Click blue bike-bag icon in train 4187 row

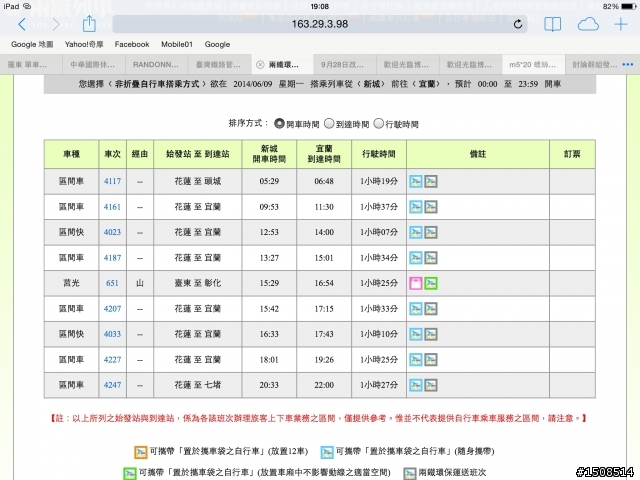click(x=416, y=258)
